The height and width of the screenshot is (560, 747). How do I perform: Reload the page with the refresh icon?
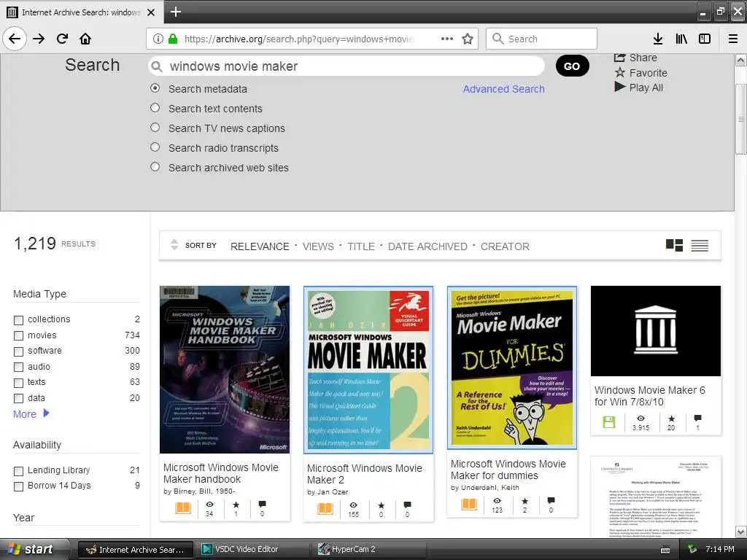62,39
